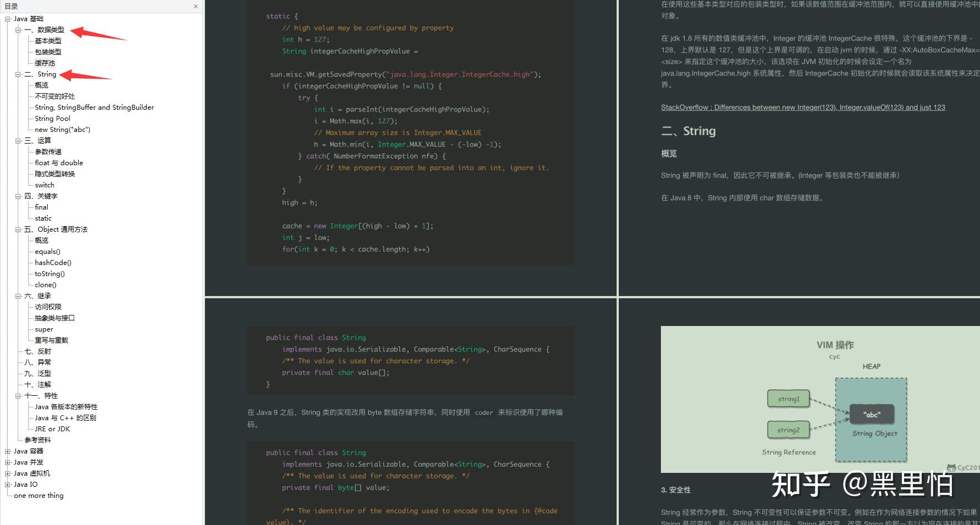Close the 目录 outline panel
980x525 pixels.
[196, 7]
